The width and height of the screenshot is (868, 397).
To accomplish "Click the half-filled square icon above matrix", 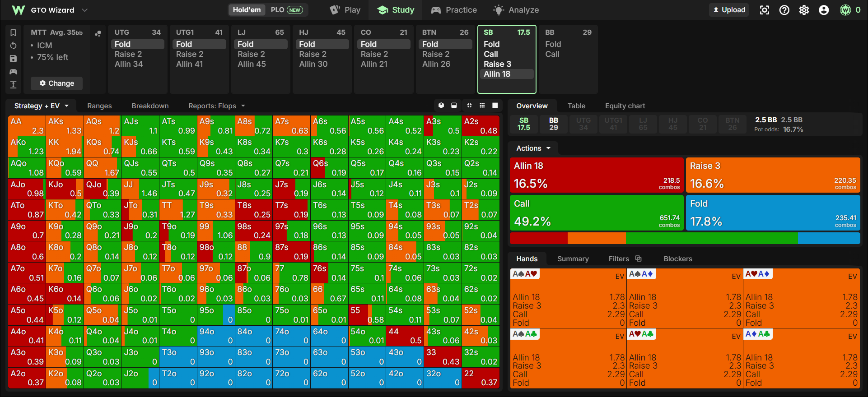I will (x=454, y=106).
